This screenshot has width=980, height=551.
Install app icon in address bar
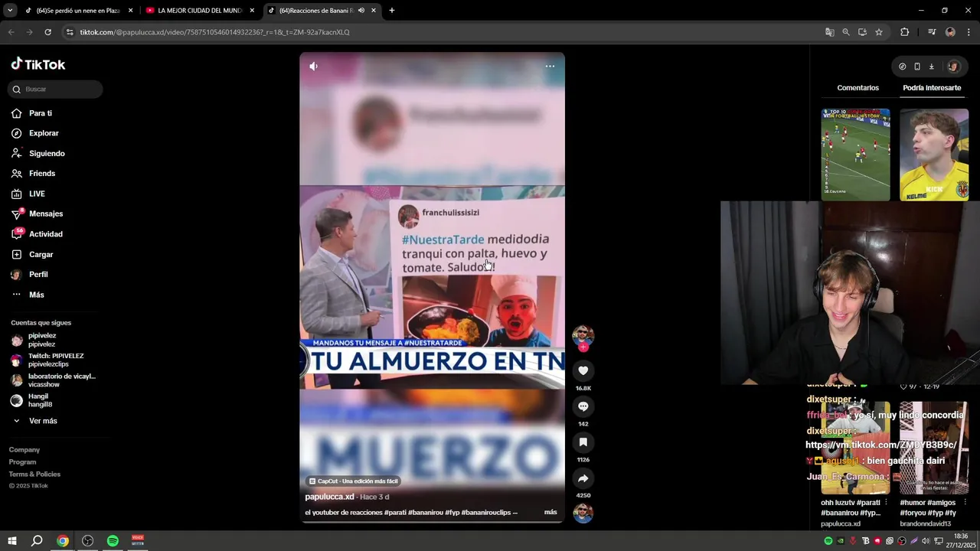(862, 32)
